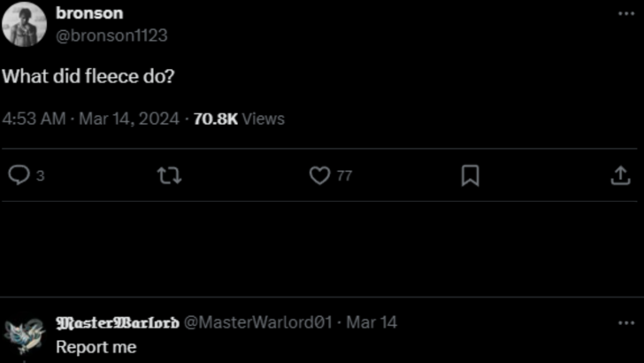
Task: Click the 77 likes count
Action: click(x=344, y=176)
